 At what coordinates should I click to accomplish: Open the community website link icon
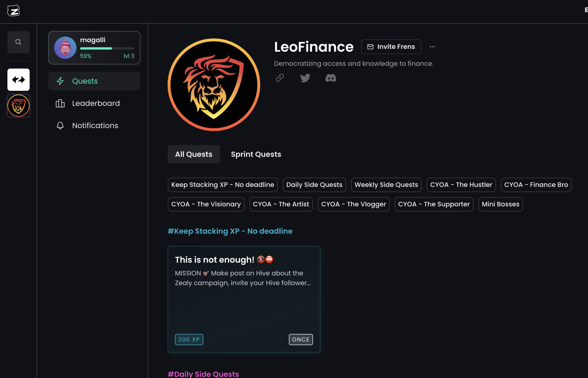280,78
